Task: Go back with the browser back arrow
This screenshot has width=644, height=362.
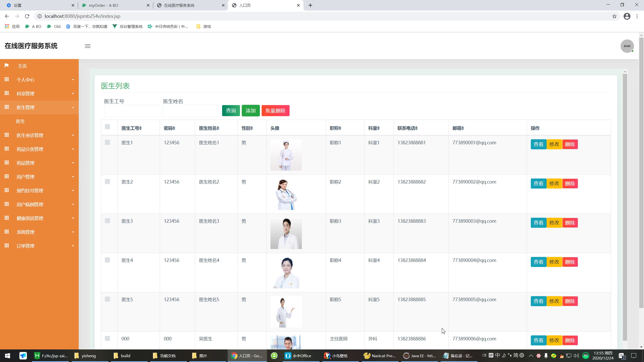Action: click(x=7, y=16)
